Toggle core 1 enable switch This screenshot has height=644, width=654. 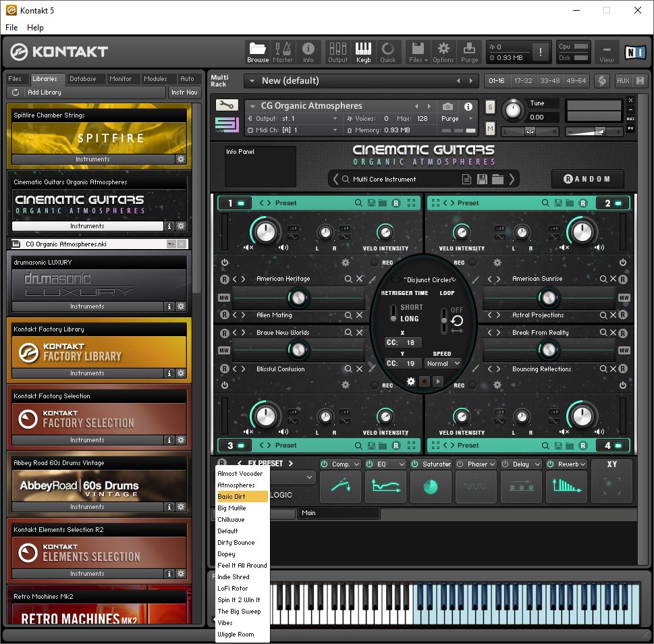pyautogui.click(x=241, y=203)
